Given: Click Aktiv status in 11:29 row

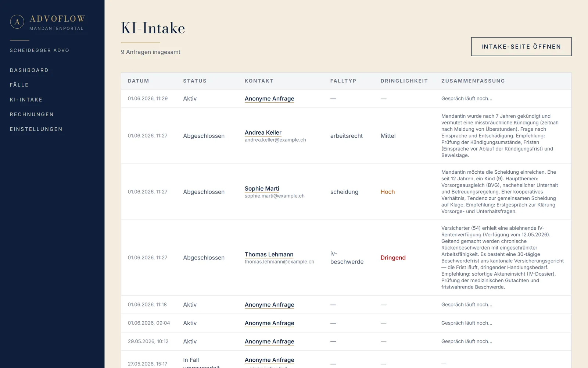Looking at the screenshot, I should coord(190,99).
